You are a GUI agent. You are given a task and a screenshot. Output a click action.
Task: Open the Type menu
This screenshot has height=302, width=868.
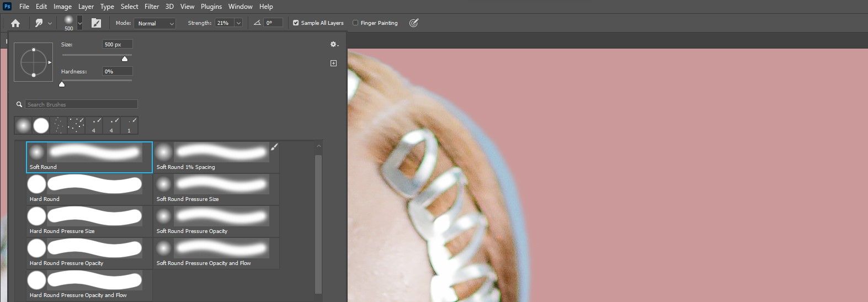[107, 7]
